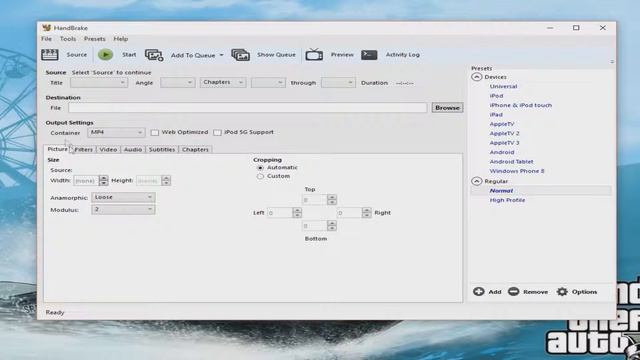Image resolution: width=640 pixels, height=360 pixels.
Task: Open the Container MP4 dropdown
Action: click(x=116, y=132)
